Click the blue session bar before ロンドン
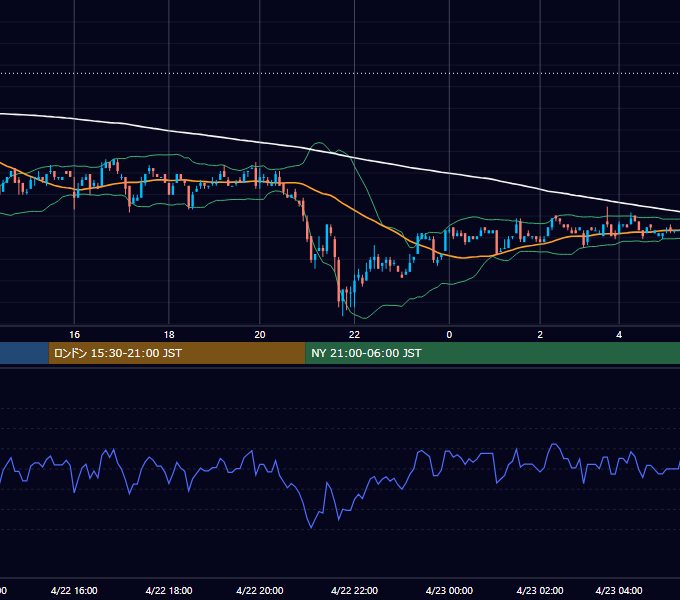The height and width of the screenshot is (600, 680). (24, 353)
